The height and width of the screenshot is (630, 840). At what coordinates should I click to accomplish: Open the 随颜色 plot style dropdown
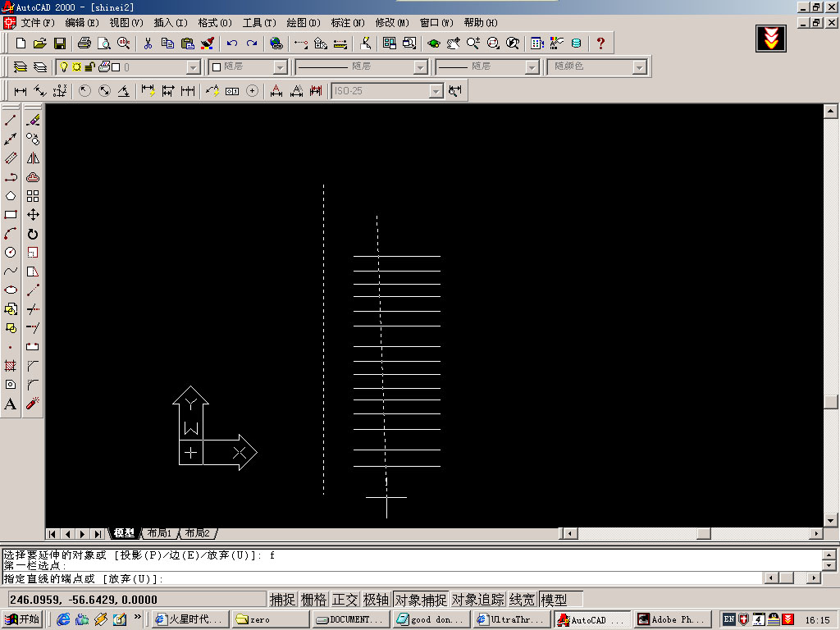coord(639,67)
